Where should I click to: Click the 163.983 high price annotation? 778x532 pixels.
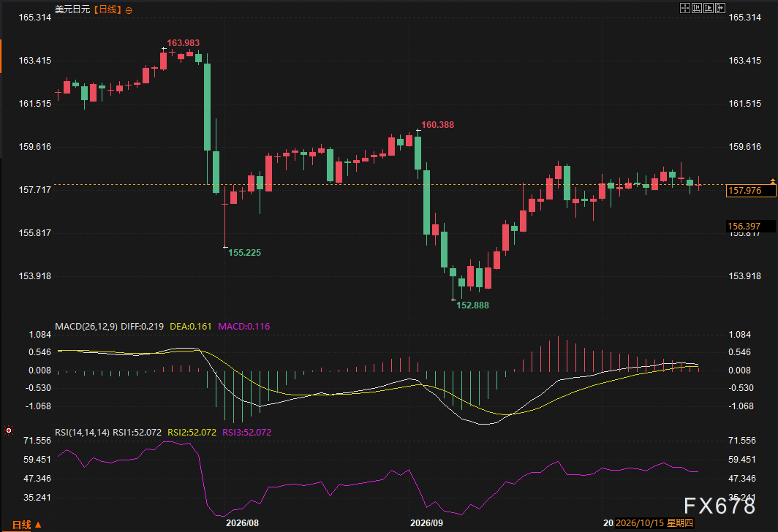click(183, 43)
